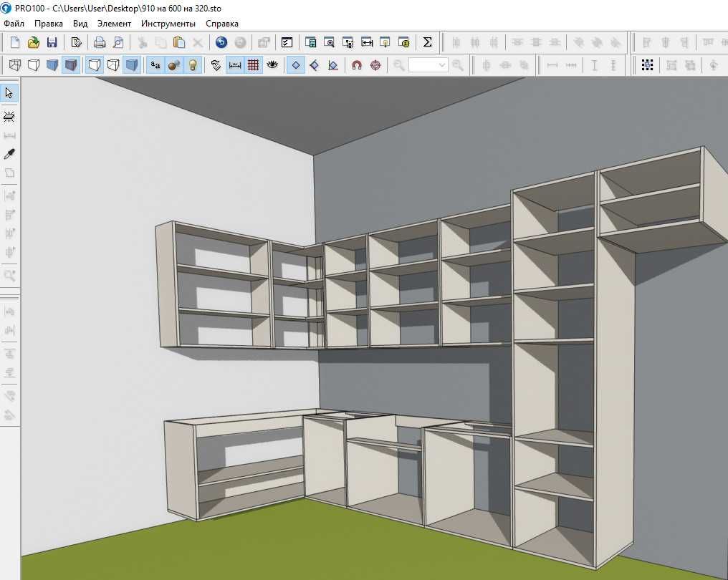Screen dimensions: 728x580
Task: Click the blue Undo arrow
Action: [221, 42]
